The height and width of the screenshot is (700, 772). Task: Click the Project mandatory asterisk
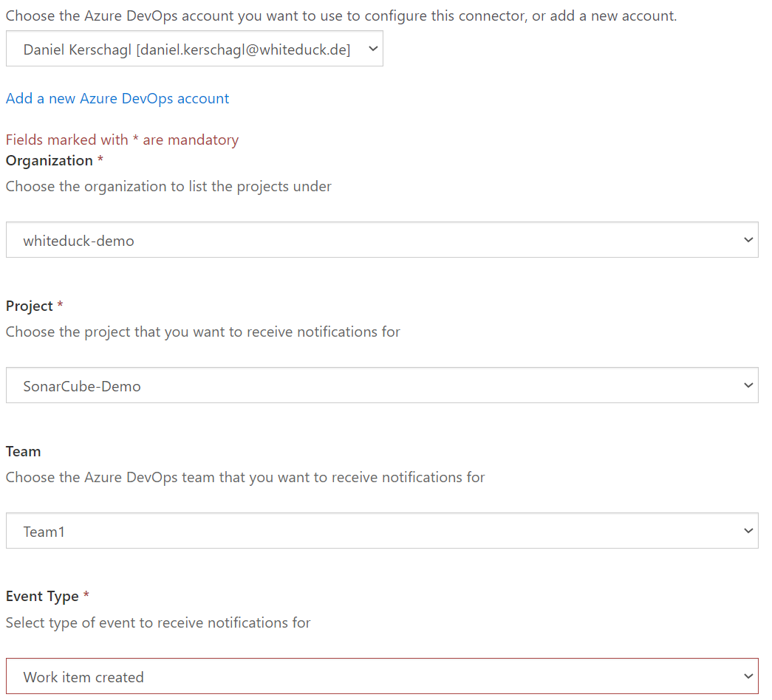[58, 305]
